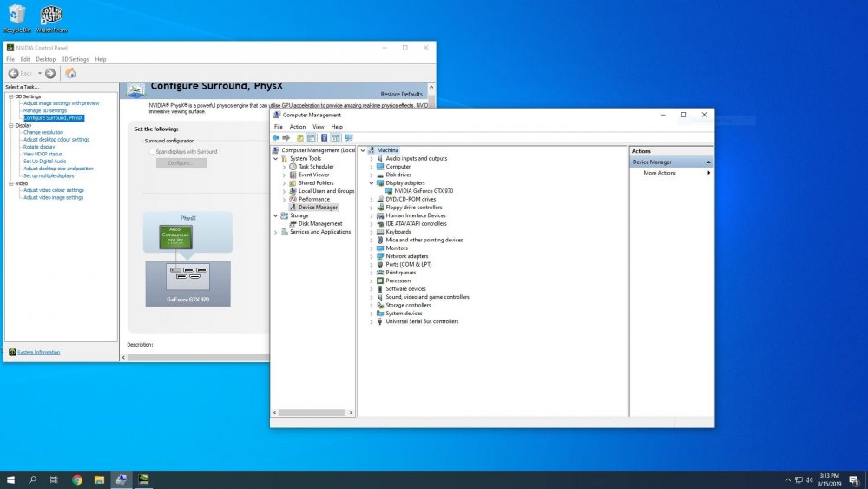Select Adjust video colour settings link
The height and width of the screenshot is (489, 868).
tap(54, 190)
